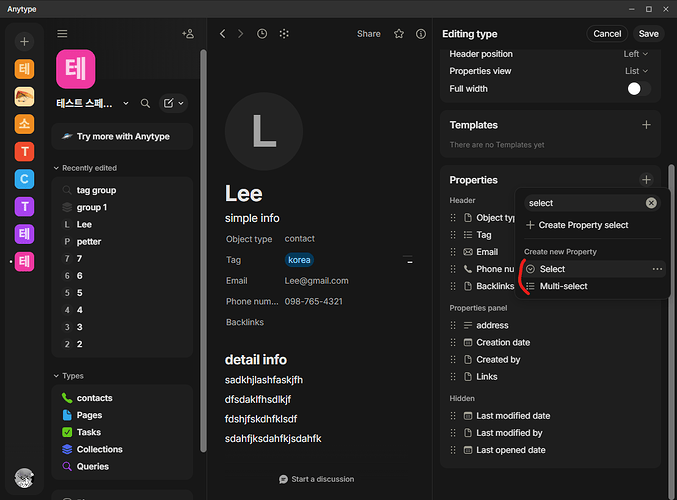Image resolution: width=677 pixels, height=500 pixels.
Task: Go back with the left arrow icon
Action: tap(222, 34)
